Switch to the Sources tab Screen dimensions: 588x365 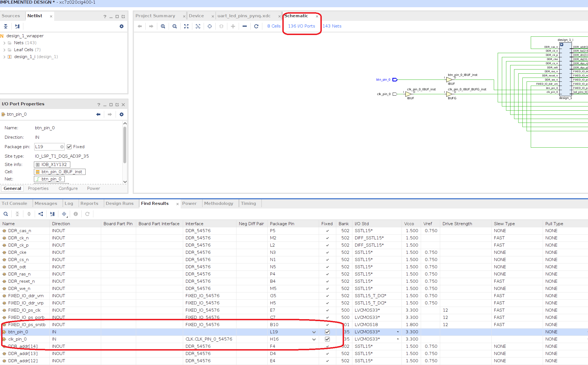coord(11,16)
